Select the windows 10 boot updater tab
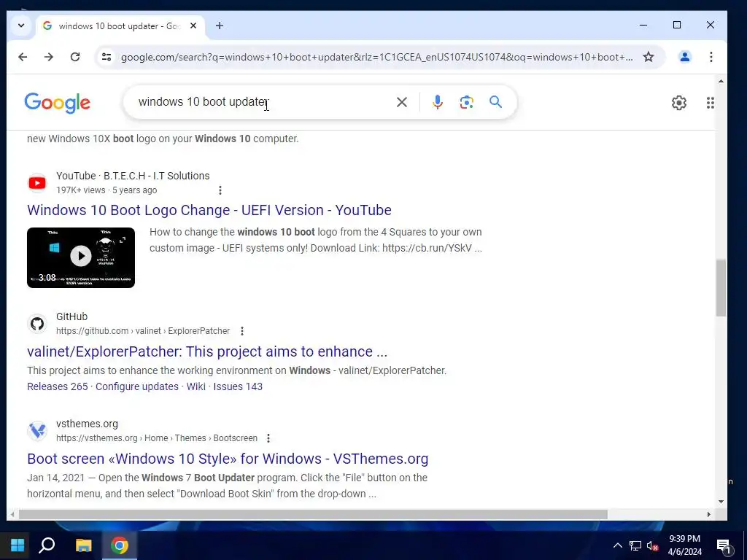This screenshot has width=747, height=560. (120, 26)
